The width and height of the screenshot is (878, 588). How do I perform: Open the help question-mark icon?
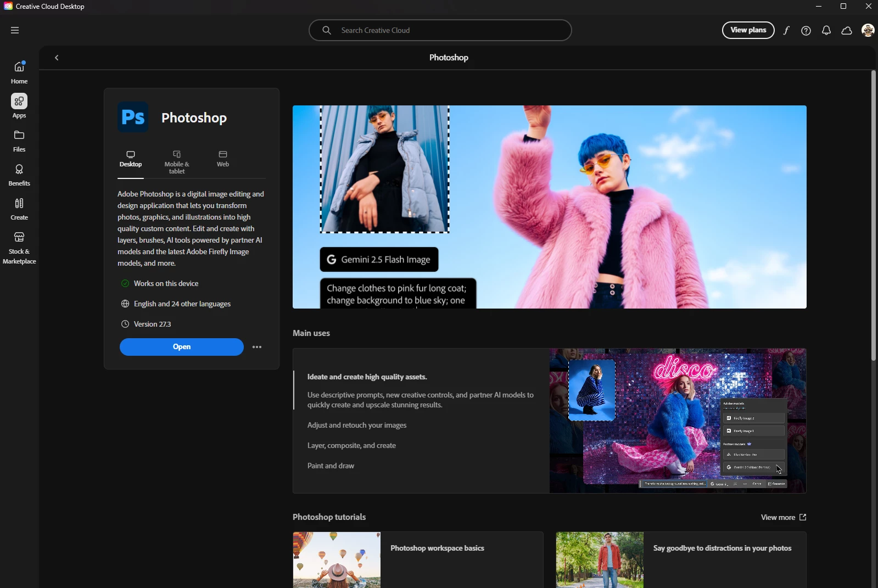click(x=806, y=30)
